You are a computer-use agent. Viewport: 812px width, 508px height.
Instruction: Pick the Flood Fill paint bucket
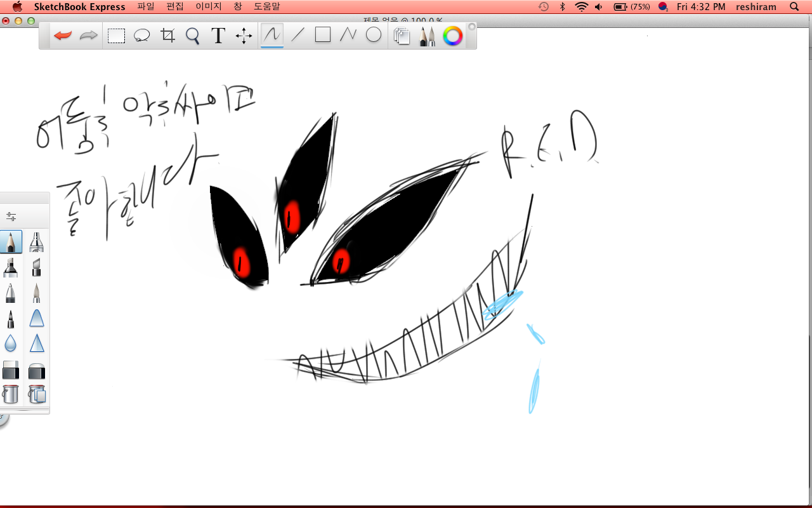pyautogui.click(x=11, y=394)
